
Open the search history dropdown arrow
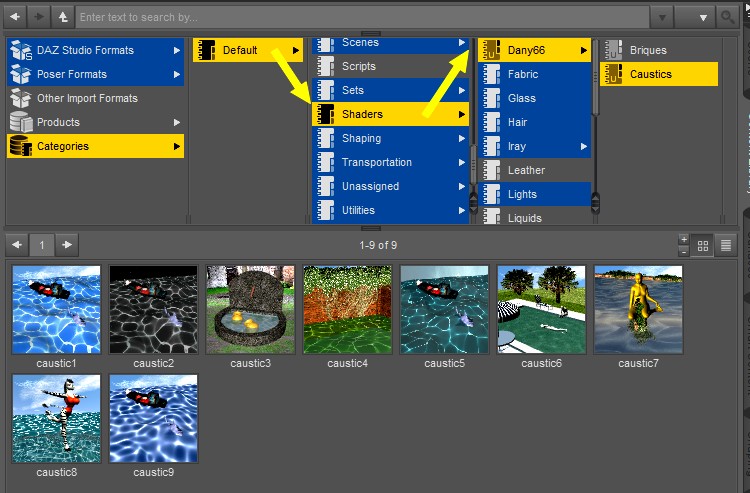662,18
